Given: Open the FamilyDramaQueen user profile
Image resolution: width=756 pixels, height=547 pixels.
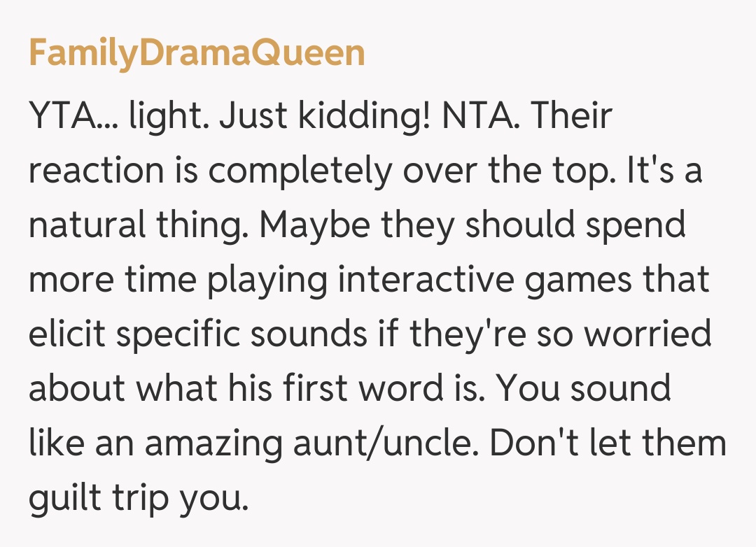Looking at the screenshot, I should coord(197,53).
